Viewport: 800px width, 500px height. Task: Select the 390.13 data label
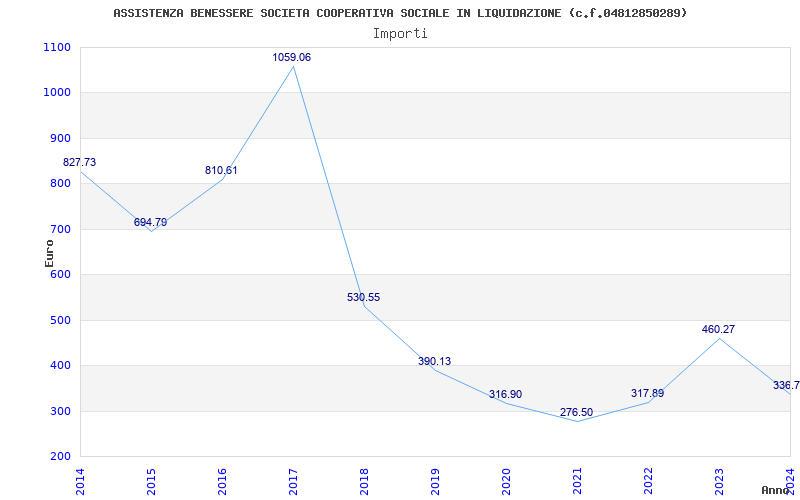click(x=434, y=361)
